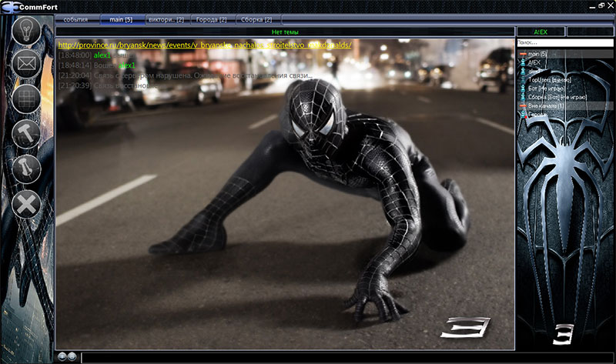The image size is (616, 364).
Task: Open messages via the envelope icon
Action: (26, 64)
